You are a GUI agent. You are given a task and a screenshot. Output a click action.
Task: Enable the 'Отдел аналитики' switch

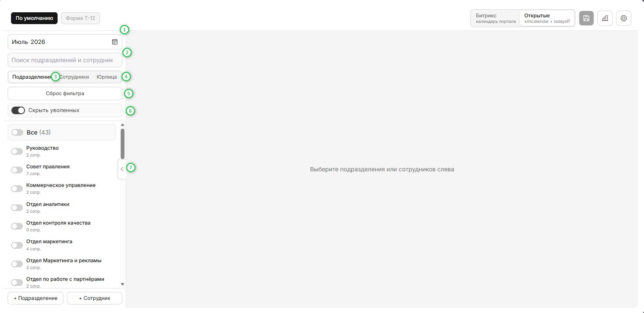(x=17, y=208)
